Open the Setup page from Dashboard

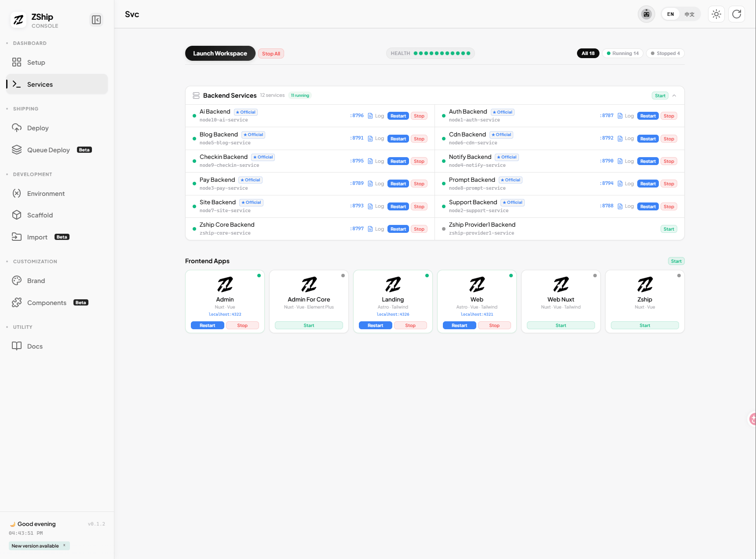tap(35, 62)
